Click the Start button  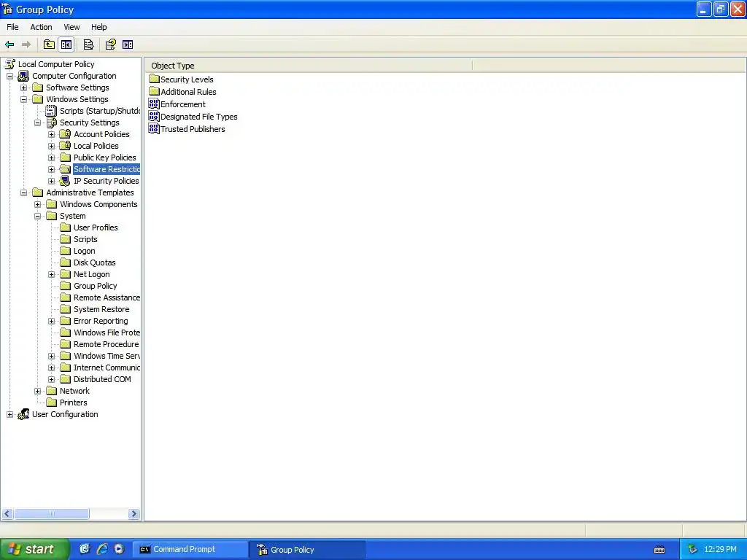pos(35,549)
